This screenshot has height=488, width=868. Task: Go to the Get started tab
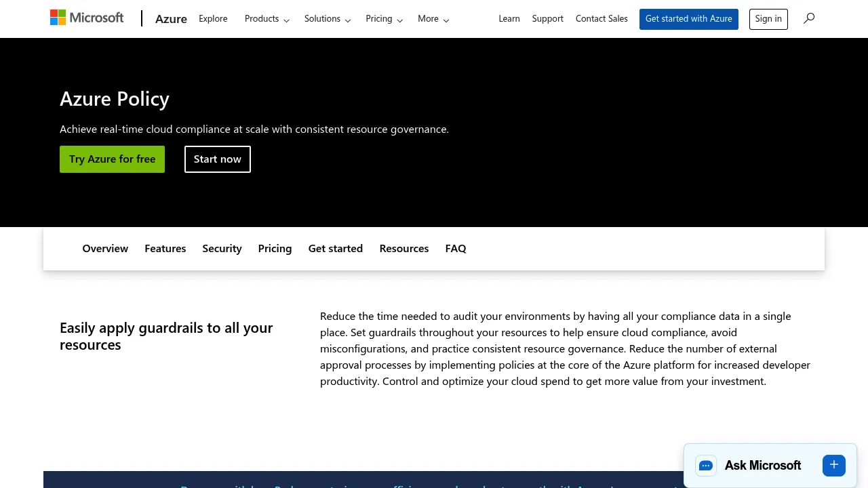(336, 249)
